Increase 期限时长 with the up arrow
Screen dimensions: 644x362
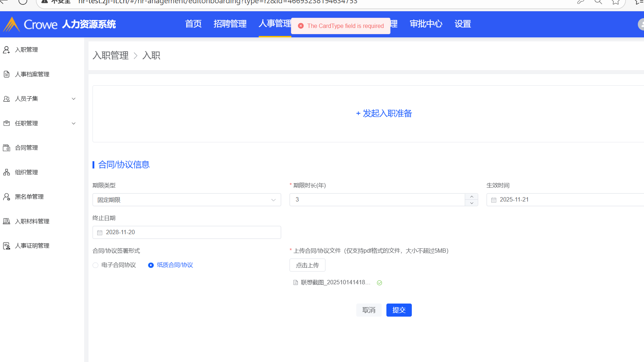(x=471, y=196)
